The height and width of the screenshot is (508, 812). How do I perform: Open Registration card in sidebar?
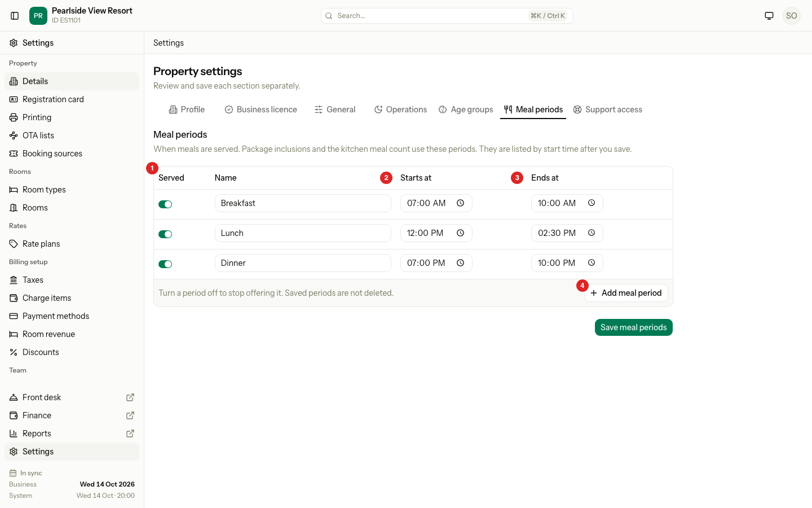click(72, 99)
